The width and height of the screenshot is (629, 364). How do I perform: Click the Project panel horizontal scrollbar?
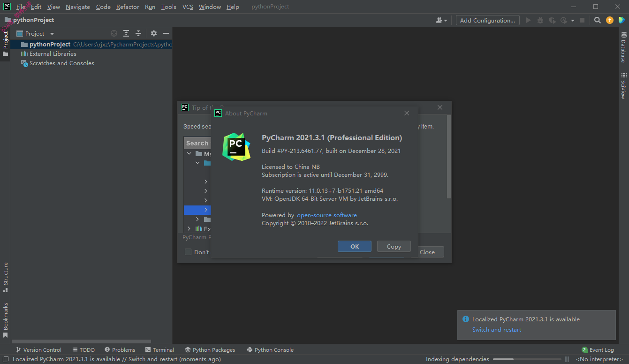pos(81,341)
